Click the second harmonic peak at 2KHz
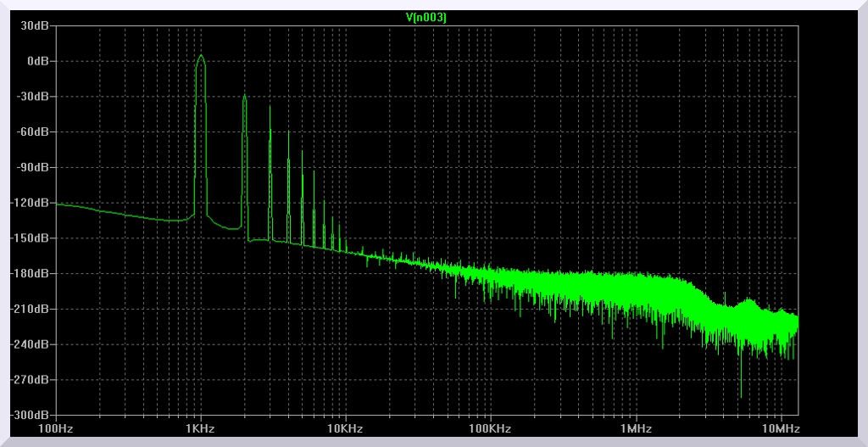 click(244, 96)
